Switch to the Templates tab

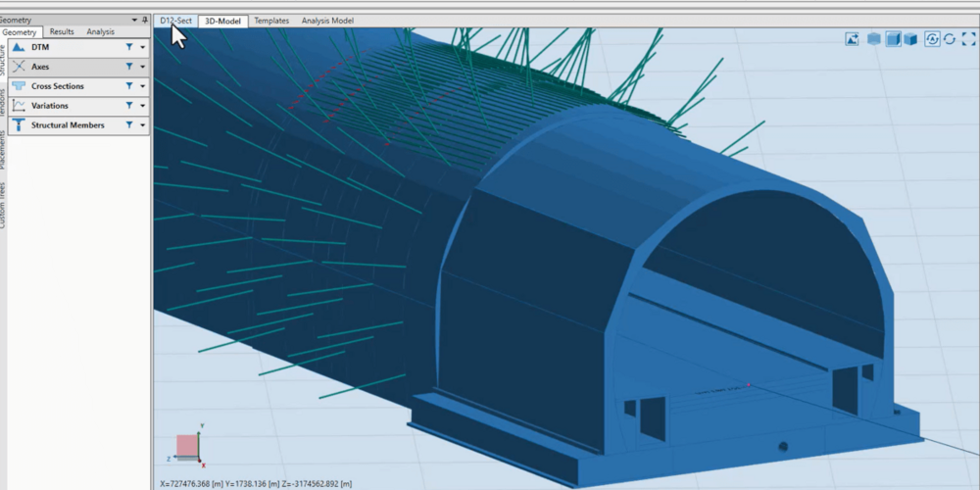[270, 20]
